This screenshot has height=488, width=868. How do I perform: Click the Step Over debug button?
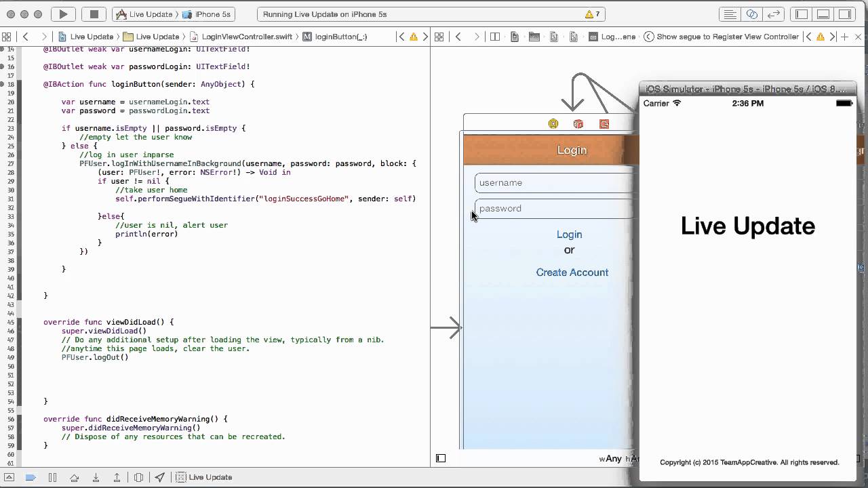click(x=75, y=477)
